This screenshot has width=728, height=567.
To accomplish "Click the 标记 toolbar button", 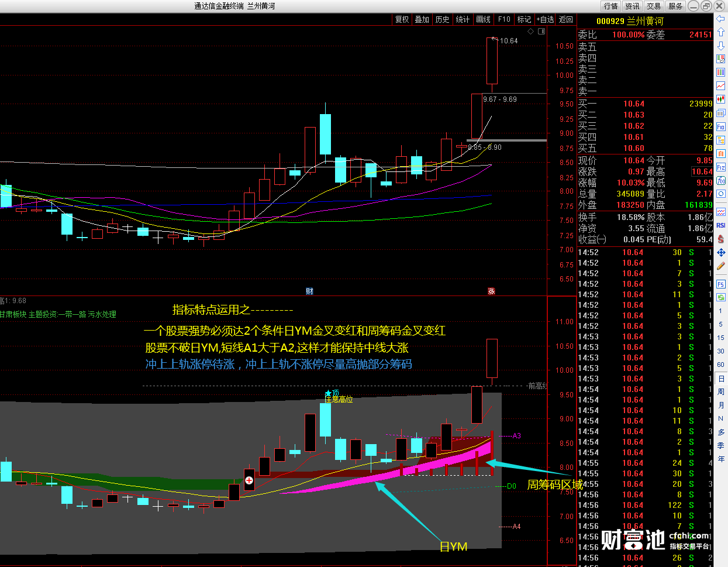I will coord(525,19).
